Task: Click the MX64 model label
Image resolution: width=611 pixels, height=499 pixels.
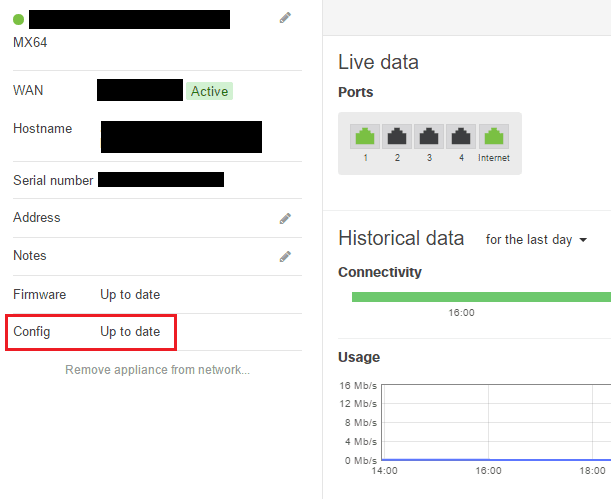Action: pos(30,43)
